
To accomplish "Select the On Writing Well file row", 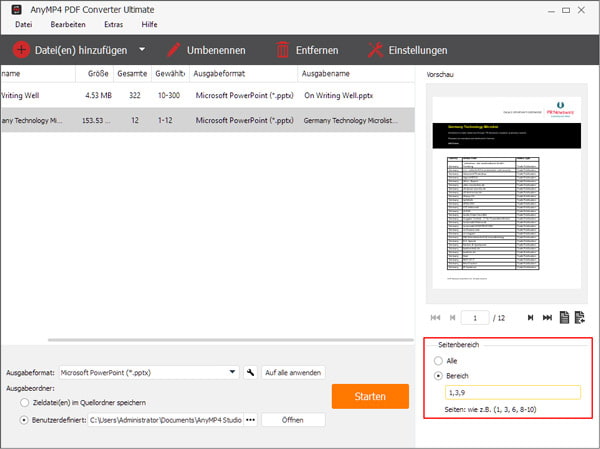I will 207,95.
